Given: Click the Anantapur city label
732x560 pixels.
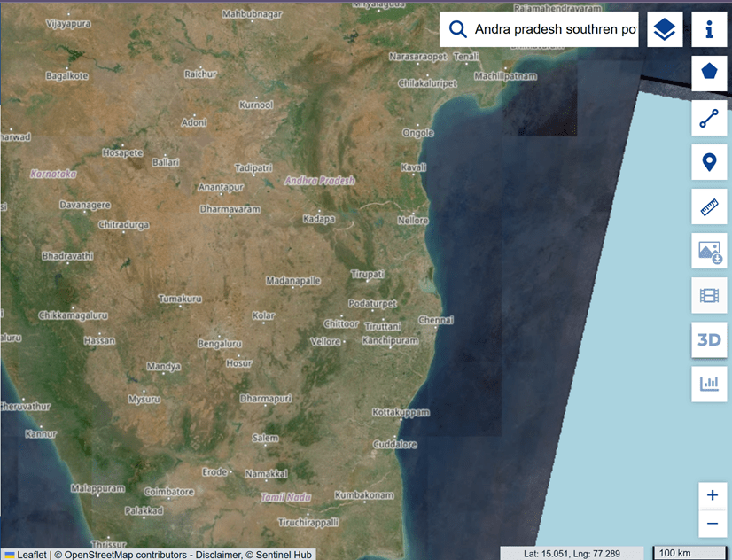Looking at the screenshot, I should coord(221,187).
